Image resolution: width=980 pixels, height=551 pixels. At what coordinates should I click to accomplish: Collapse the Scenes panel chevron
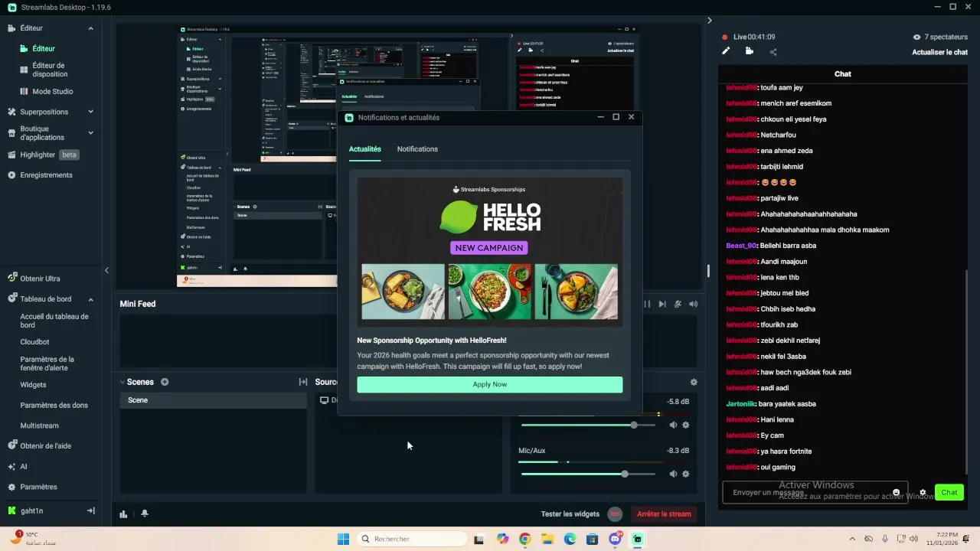click(x=122, y=382)
